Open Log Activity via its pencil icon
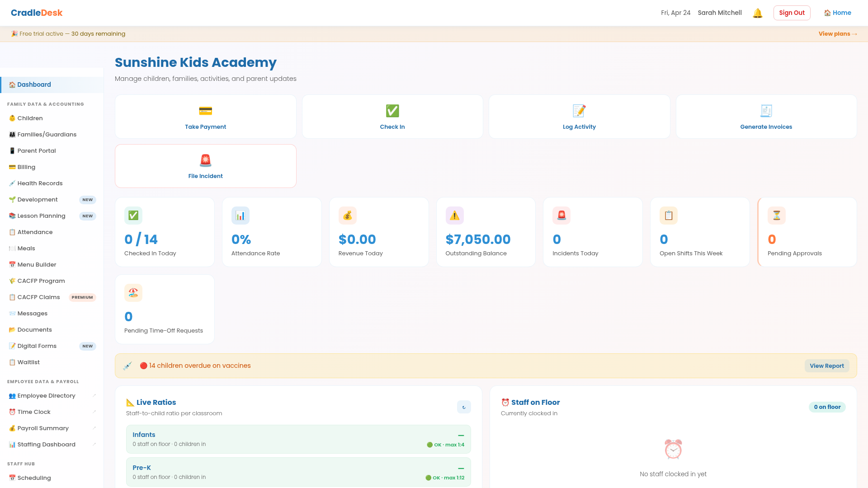 pyautogui.click(x=579, y=111)
